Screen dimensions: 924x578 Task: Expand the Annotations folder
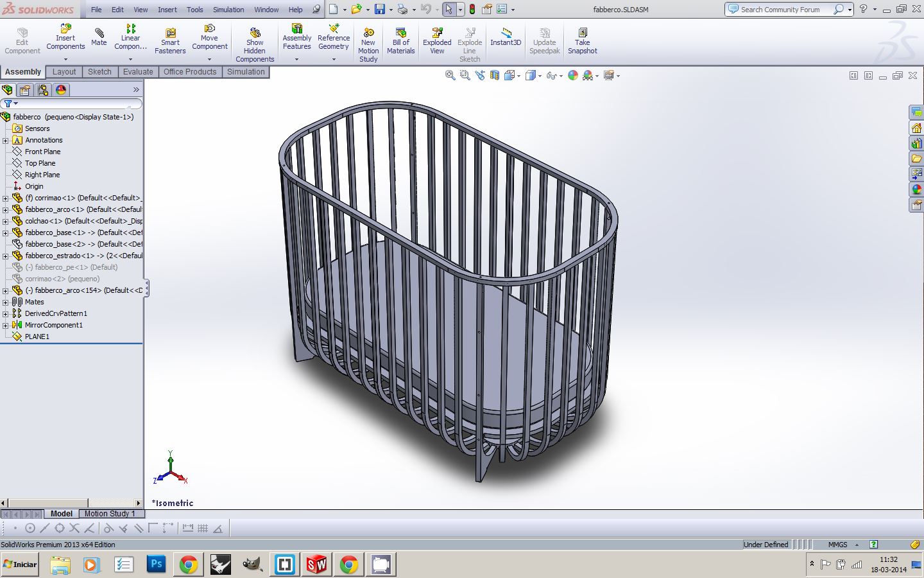pyautogui.click(x=6, y=140)
